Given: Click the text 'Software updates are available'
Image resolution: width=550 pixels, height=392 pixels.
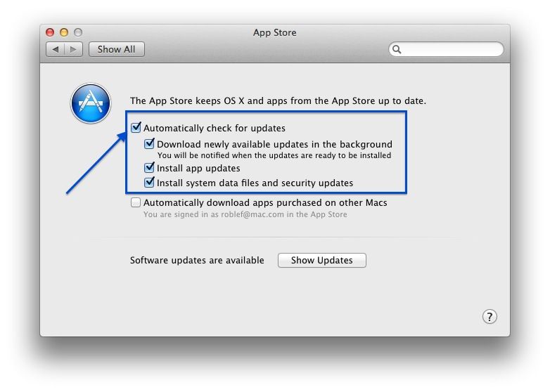Looking at the screenshot, I should pos(197,261).
